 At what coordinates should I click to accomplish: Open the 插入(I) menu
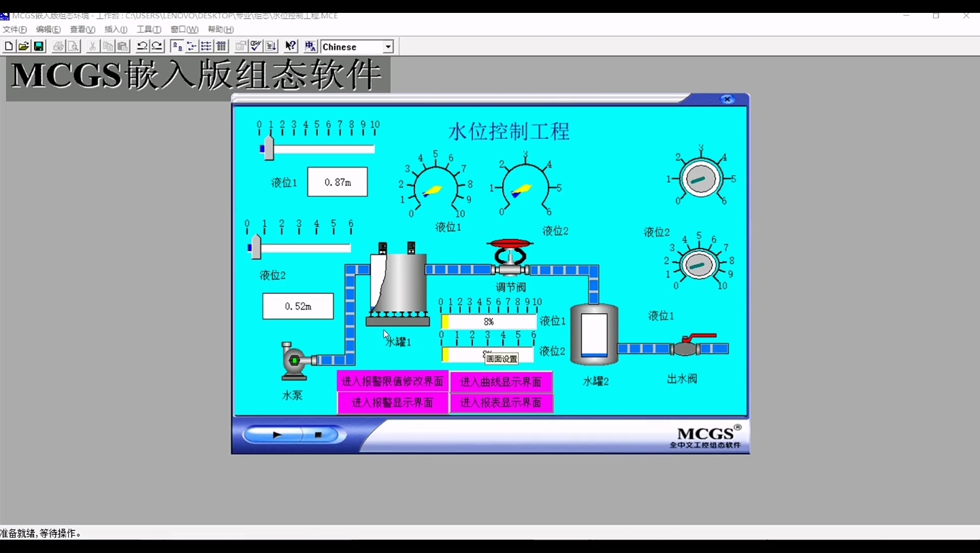pos(116,29)
